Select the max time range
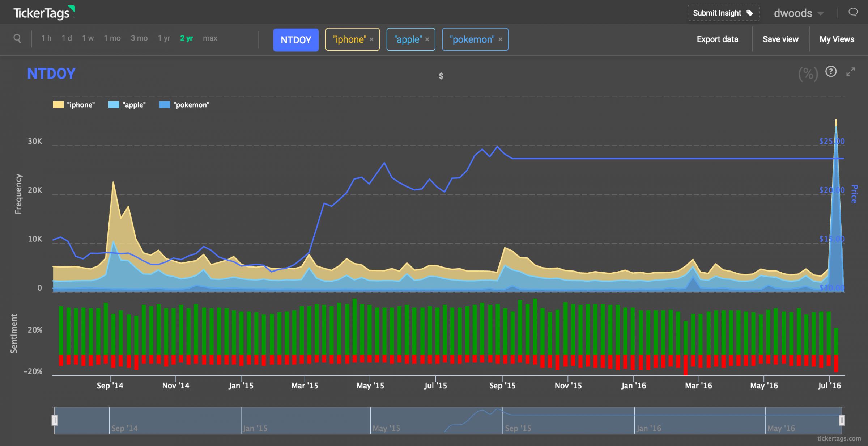 210,38
